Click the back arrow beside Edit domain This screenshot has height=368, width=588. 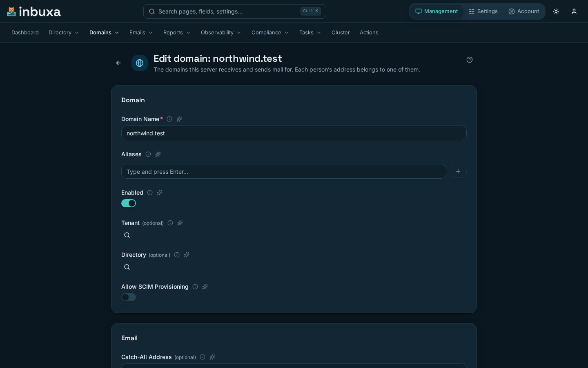(x=118, y=63)
